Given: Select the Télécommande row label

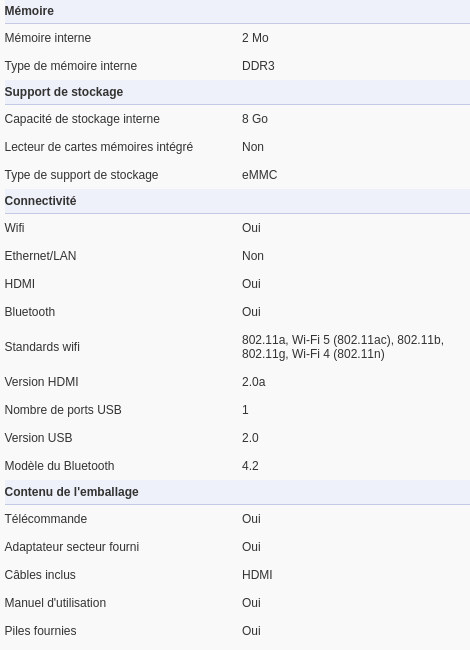Looking at the screenshot, I should 46,519.
